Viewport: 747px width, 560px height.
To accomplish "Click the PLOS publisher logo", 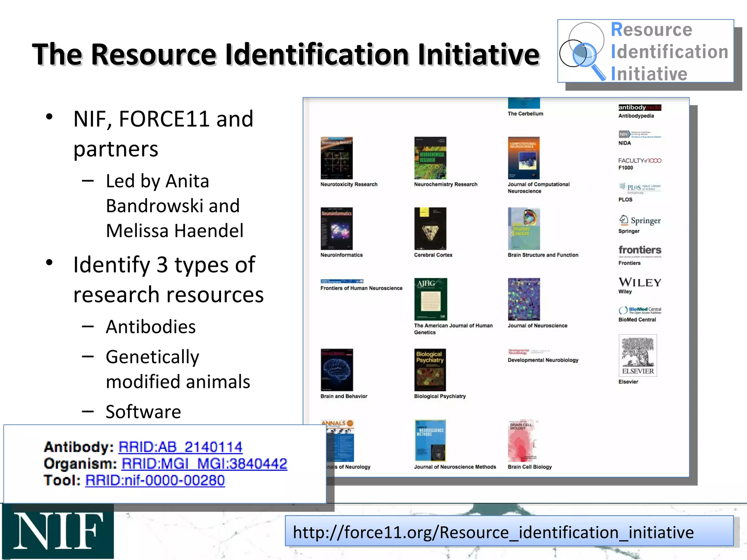I will 640,188.
